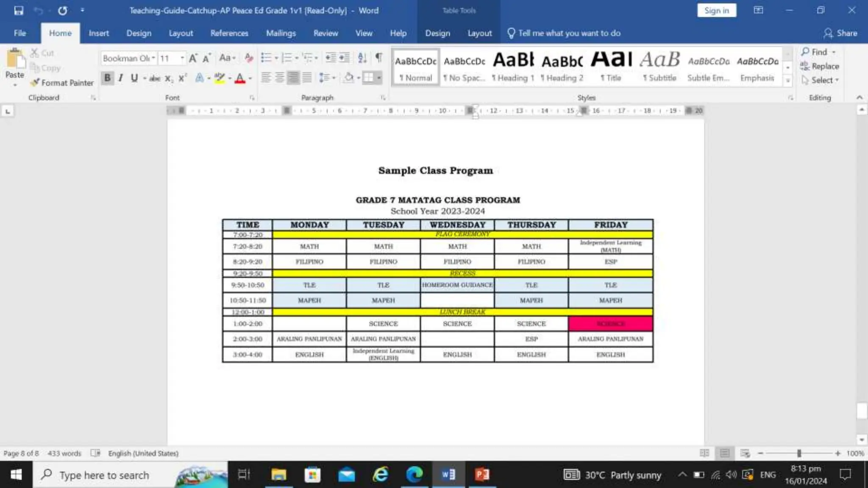Expand the font color dropdown arrow
Screen dimensions: 868x488
click(250, 78)
